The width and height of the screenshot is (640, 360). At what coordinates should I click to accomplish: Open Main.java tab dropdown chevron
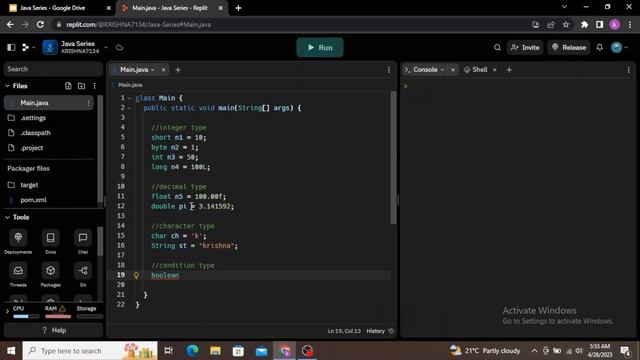click(153, 70)
